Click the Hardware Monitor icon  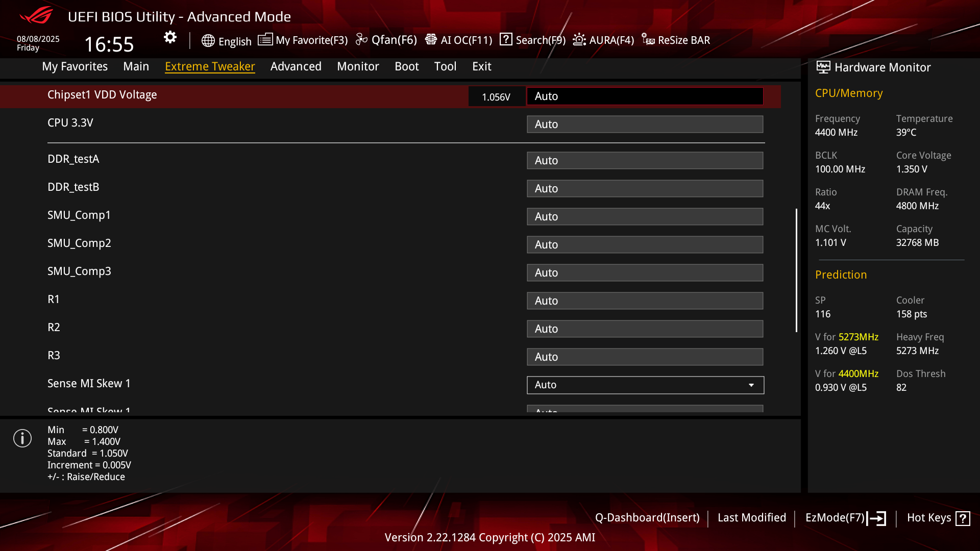823,67
